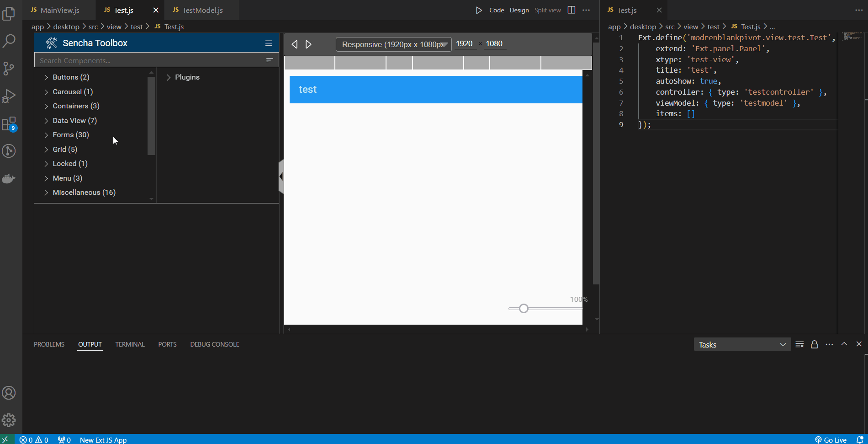Open the Extensions view with badge
This screenshot has height=444, width=868.
pos(9,124)
